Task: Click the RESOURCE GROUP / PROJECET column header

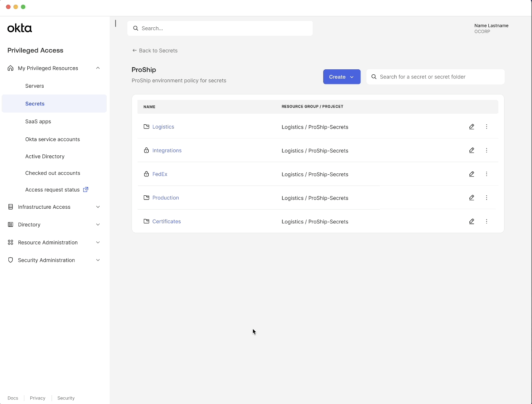Action: click(x=312, y=107)
